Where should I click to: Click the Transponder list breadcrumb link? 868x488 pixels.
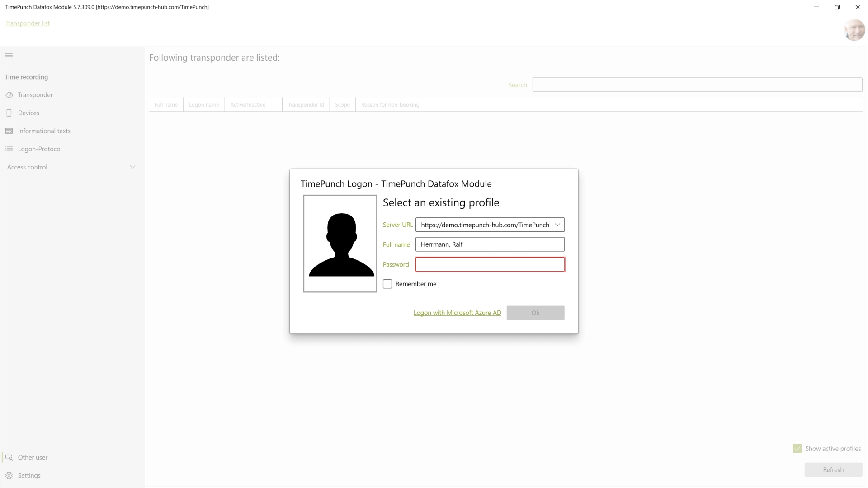coord(28,23)
